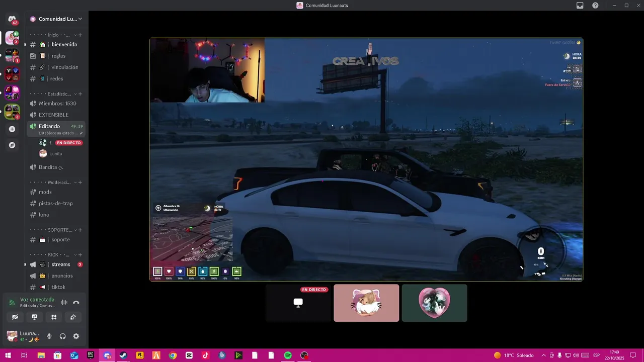
Task: Open Luuna... user profile avatar in panel
Action: (x=12, y=336)
